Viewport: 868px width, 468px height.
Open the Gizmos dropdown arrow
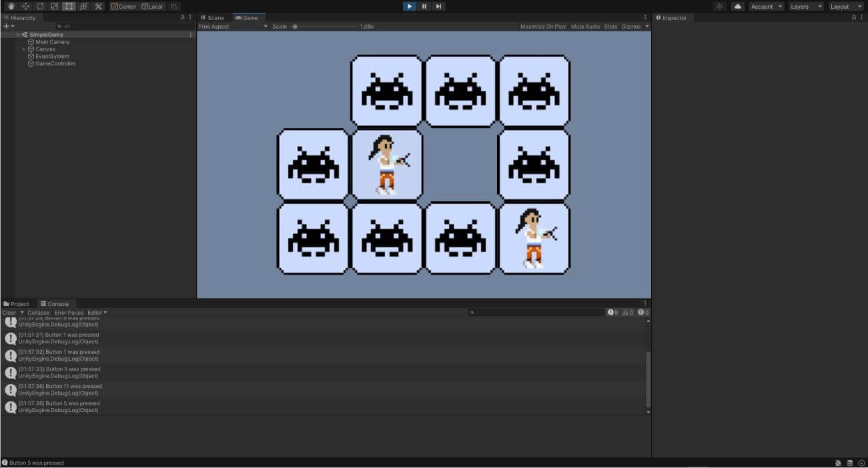tap(646, 27)
